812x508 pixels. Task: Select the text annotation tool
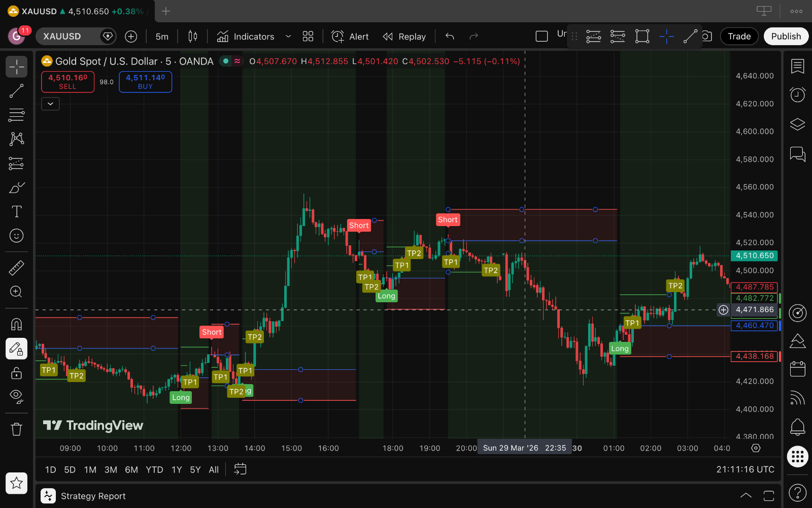(16, 211)
